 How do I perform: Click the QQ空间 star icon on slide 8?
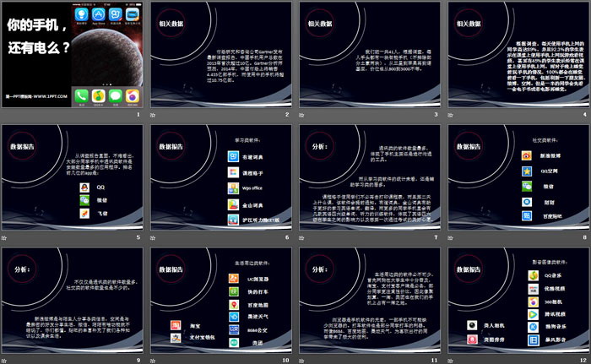(x=526, y=170)
